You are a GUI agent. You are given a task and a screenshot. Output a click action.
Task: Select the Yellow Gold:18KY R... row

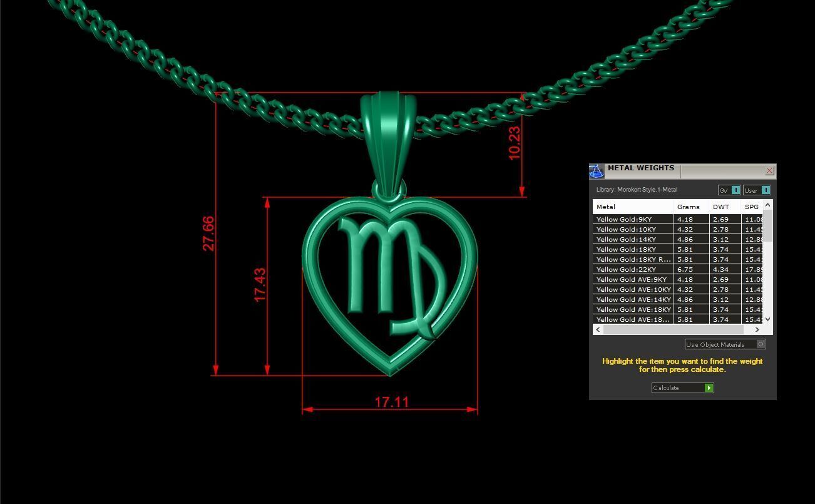click(678, 259)
